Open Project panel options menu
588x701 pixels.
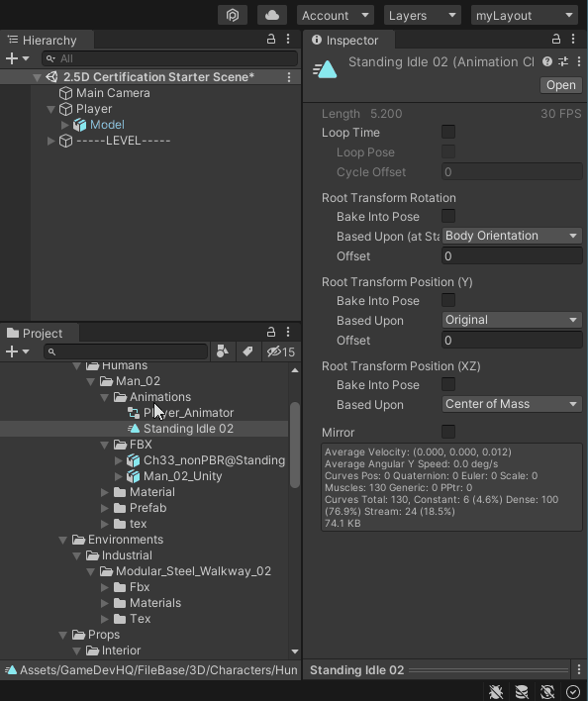coord(288,332)
